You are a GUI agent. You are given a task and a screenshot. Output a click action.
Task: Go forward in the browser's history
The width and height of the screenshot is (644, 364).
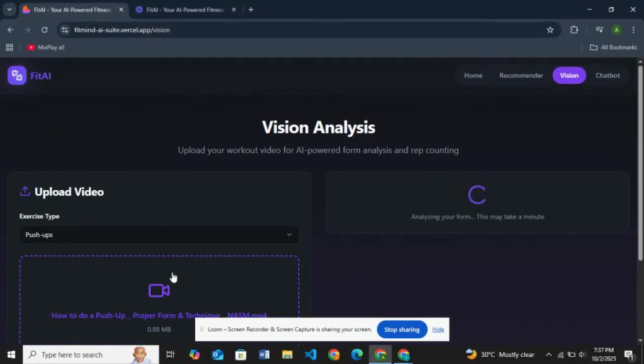click(x=27, y=30)
